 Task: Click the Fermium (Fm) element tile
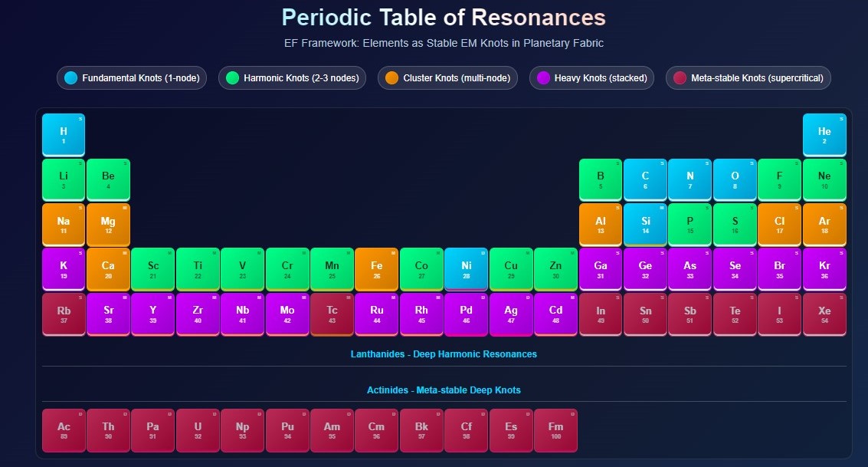[555, 430]
